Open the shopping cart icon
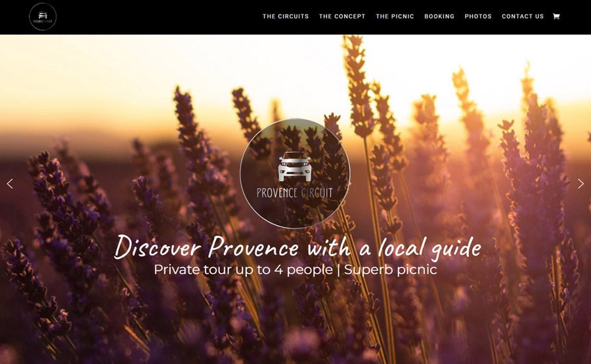This screenshot has width=591, height=364. pos(556,16)
